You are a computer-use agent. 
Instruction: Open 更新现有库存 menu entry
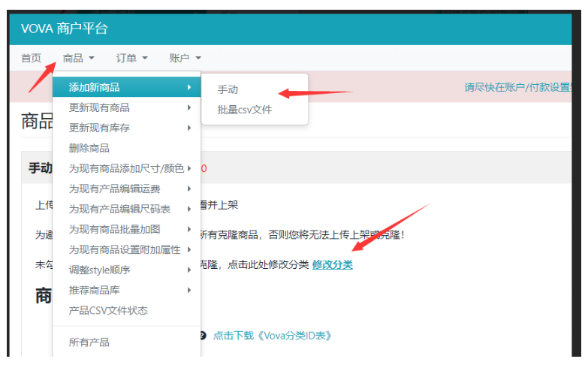pyautogui.click(x=127, y=128)
